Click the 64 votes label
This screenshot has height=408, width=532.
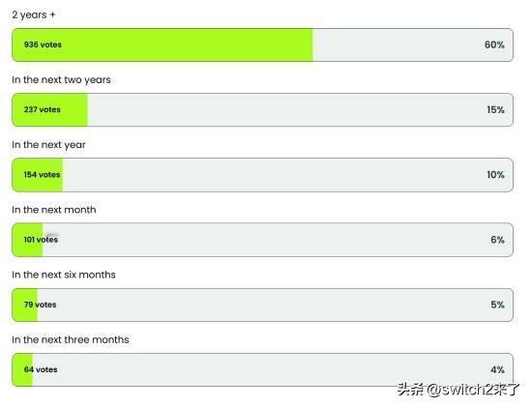point(41,369)
